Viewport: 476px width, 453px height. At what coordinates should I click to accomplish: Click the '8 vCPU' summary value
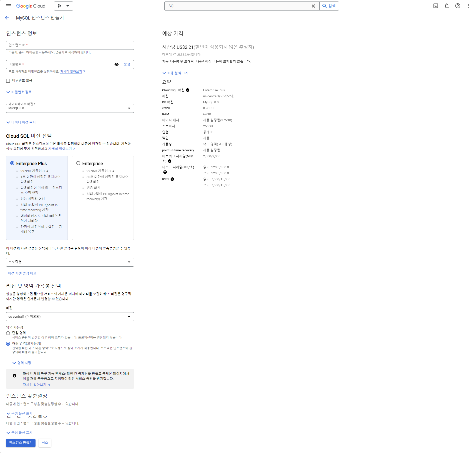pyautogui.click(x=208, y=108)
